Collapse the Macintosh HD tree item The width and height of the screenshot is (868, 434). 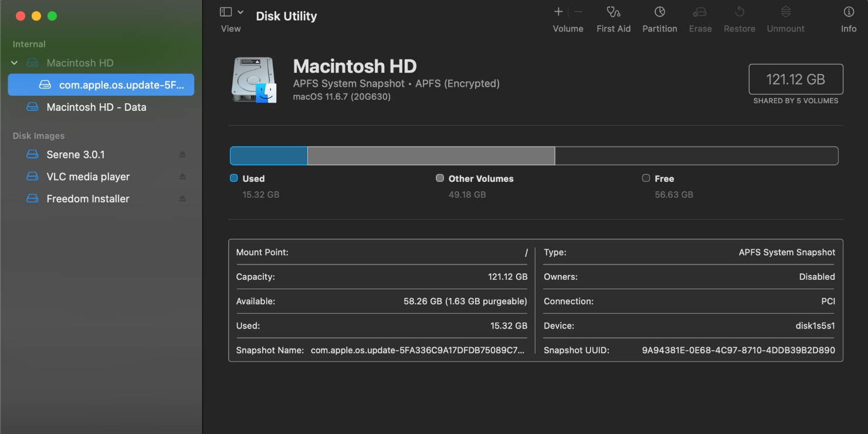click(x=15, y=63)
